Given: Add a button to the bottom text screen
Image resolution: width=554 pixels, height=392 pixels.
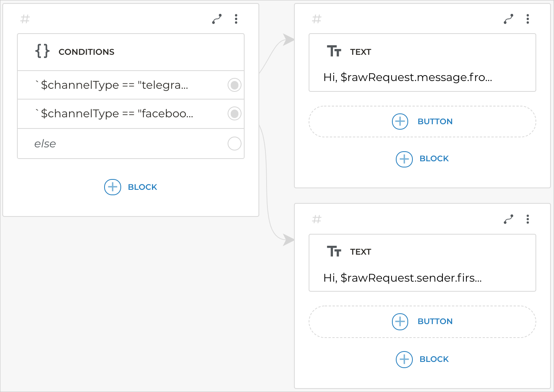Looking at the screenshot, I should coord(422,321).
